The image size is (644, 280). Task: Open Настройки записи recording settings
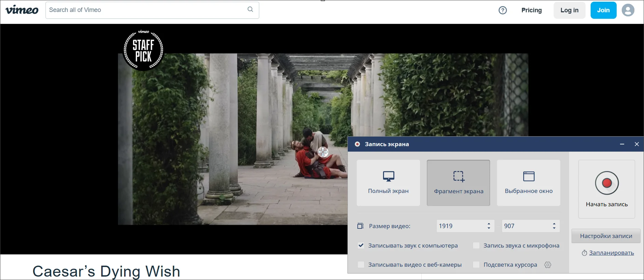(606, 236)
